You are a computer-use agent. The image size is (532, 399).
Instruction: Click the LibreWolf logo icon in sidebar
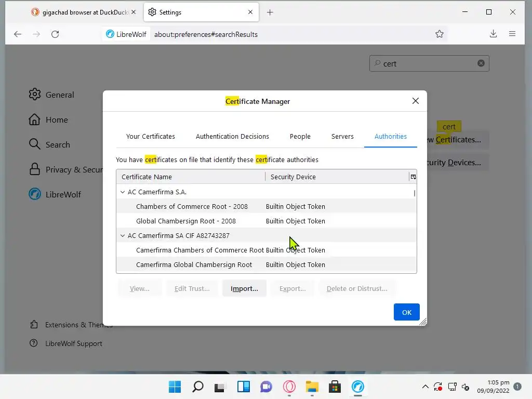tap(35, 194)
